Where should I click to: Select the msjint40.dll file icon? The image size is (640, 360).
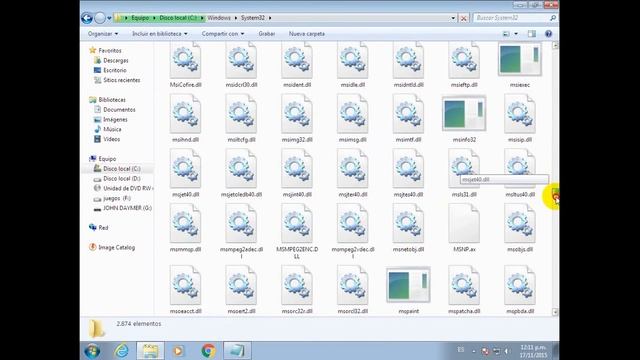click(x=297, y=169)
